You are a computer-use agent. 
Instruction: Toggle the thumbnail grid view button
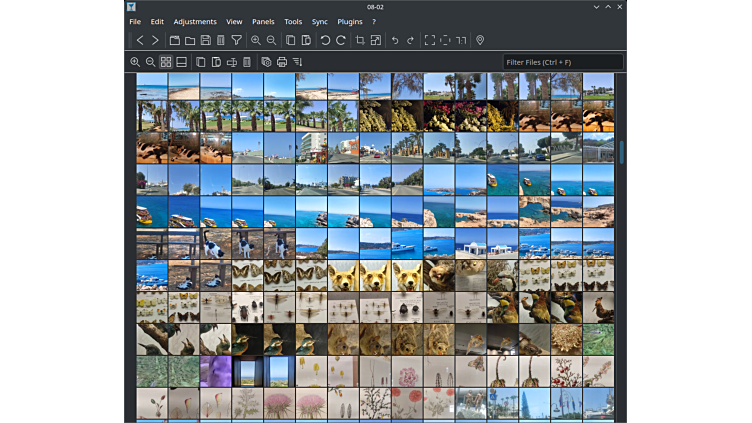pos(166,62)
